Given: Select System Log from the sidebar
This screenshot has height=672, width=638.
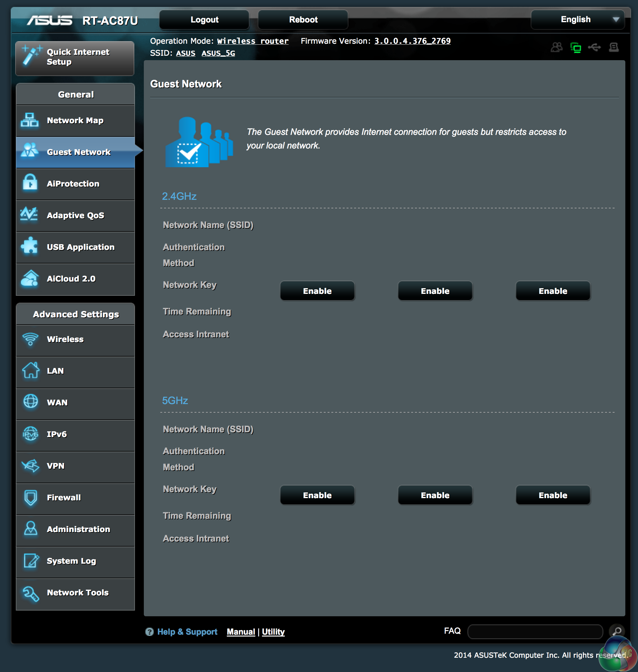Looking at the screenshot, I should pyautogui.click(x=71, y=561).
